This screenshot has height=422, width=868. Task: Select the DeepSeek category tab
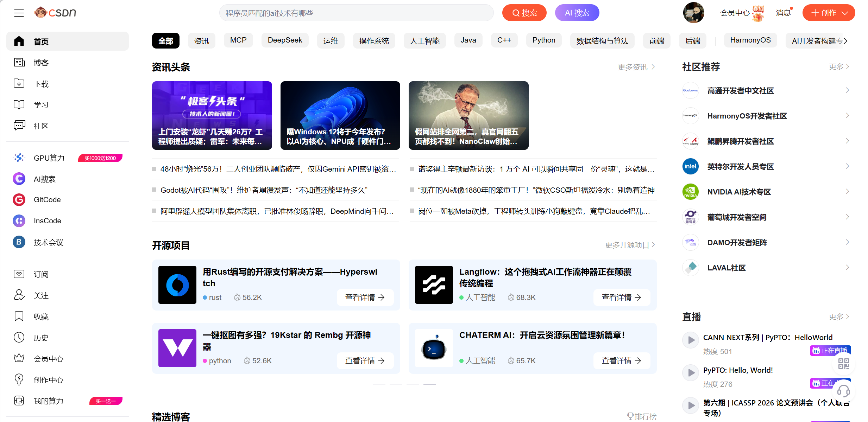(x=285, y=40)
